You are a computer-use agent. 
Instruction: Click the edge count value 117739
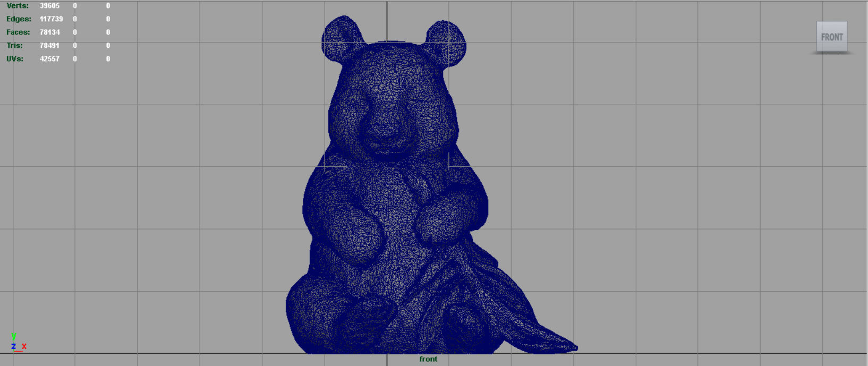(51, 19)
